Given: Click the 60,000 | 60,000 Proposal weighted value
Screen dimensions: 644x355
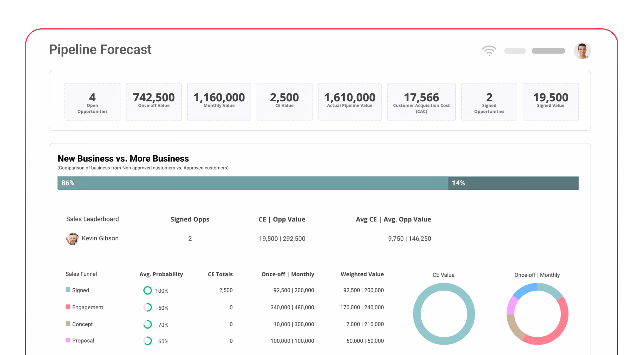Looking at the screenshot, I should tap(365, 341).
